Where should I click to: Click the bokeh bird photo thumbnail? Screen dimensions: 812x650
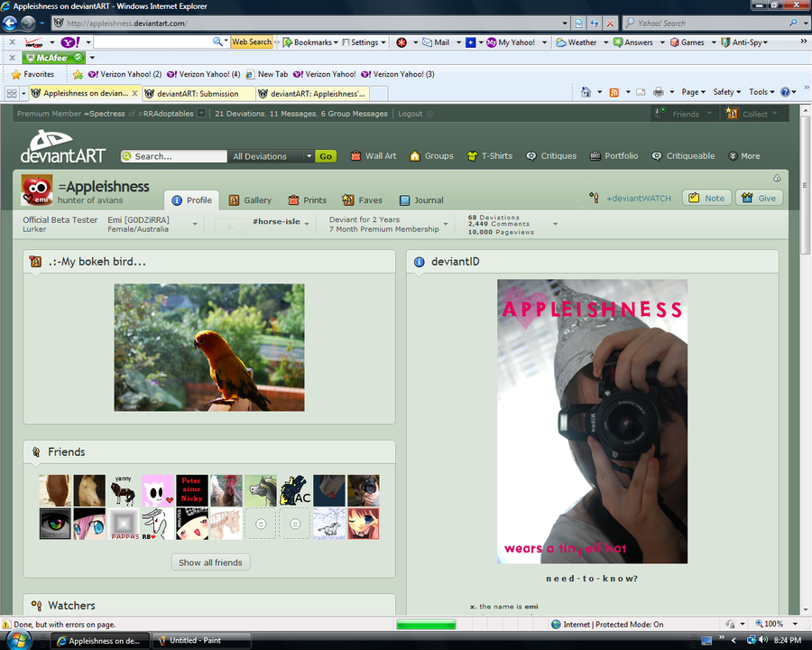tap(209, 348)
